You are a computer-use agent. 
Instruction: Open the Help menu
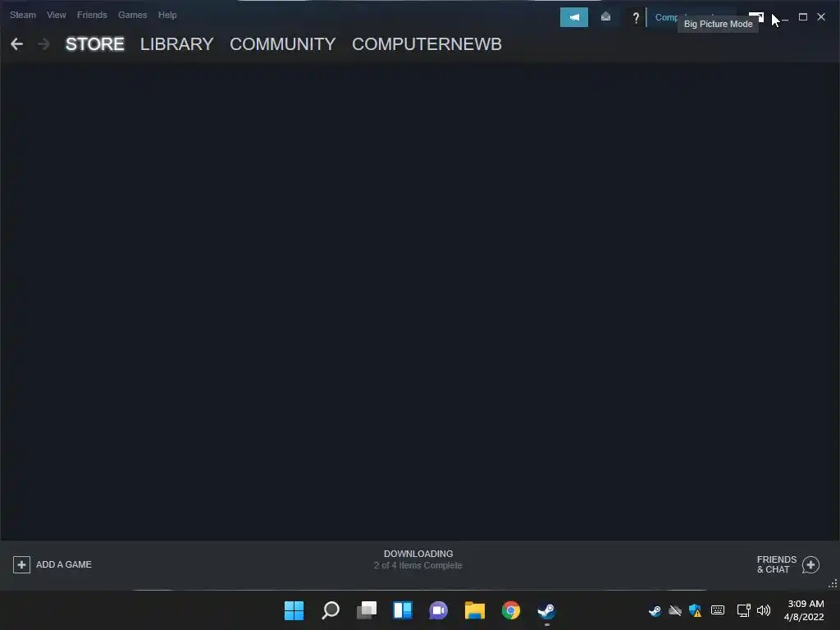[167, 15]
